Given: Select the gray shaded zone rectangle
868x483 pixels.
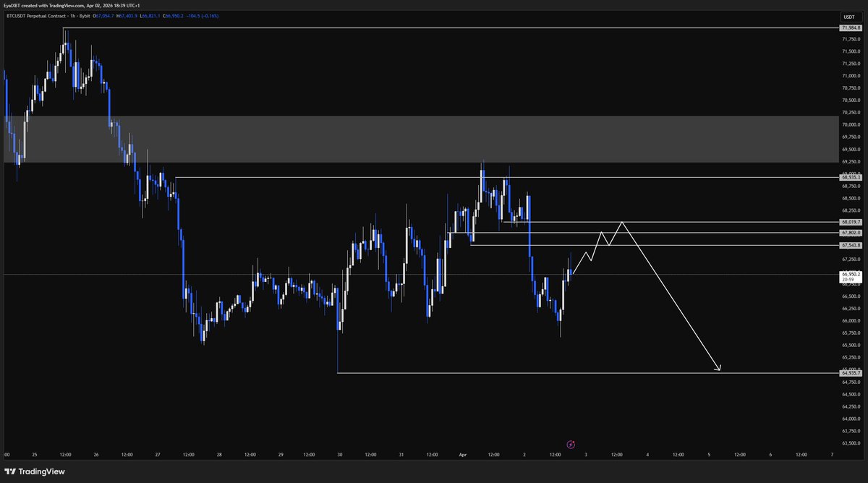Looking at the screenshot, I should point(420,139).
